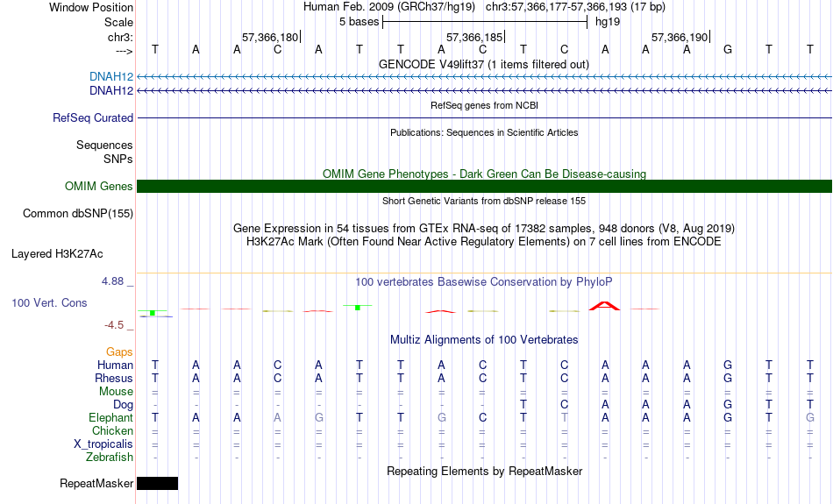Screen dimensions: 833x504
Task: Click Publications: Sequences in Scientific Articles title
Action: (484, 132)
